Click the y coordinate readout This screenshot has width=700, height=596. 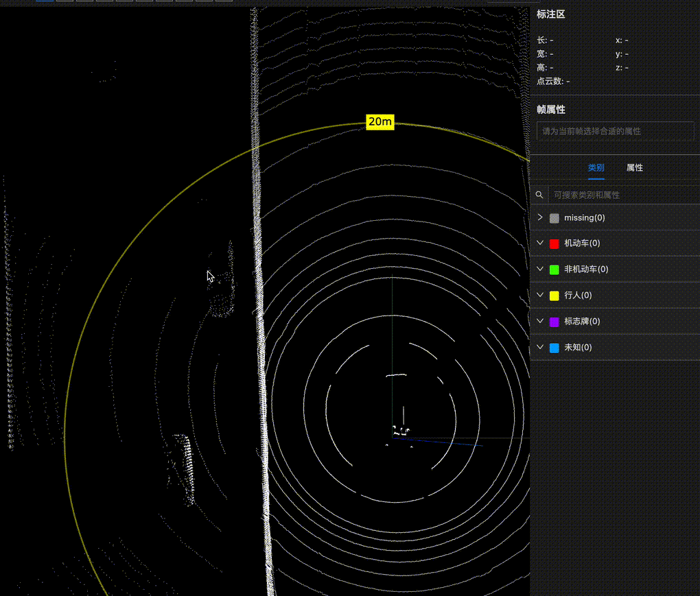(622, 54)
